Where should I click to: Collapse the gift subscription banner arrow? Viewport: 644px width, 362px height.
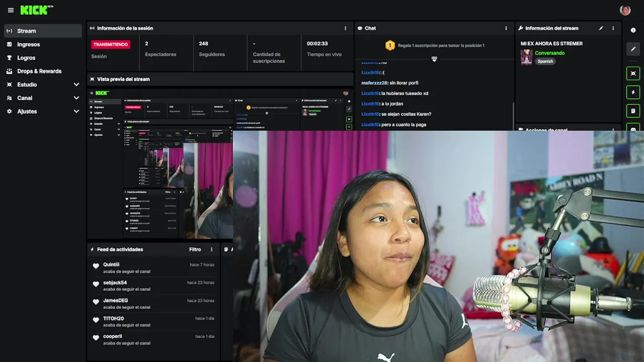point(434,59)
